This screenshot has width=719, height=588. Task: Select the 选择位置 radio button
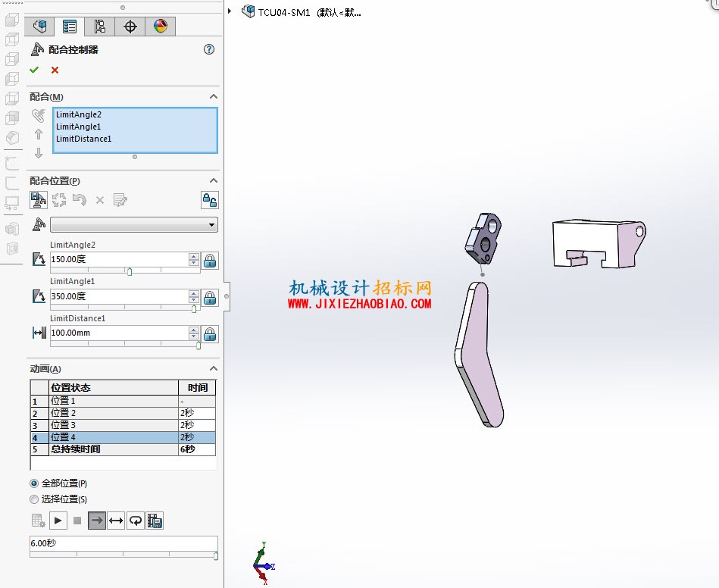[x=34, y=499]
